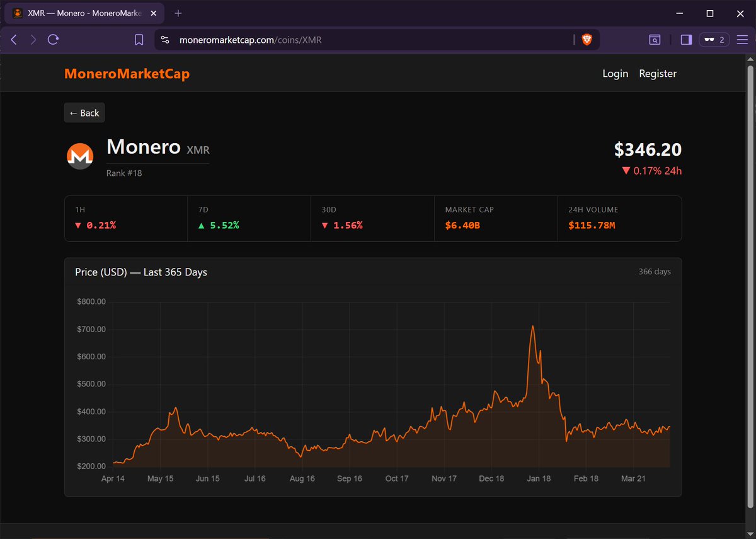Click the Rank #18 label
The width and height of the screenshot is (756, 539).
pyautogui.click(x=124, y=173)
